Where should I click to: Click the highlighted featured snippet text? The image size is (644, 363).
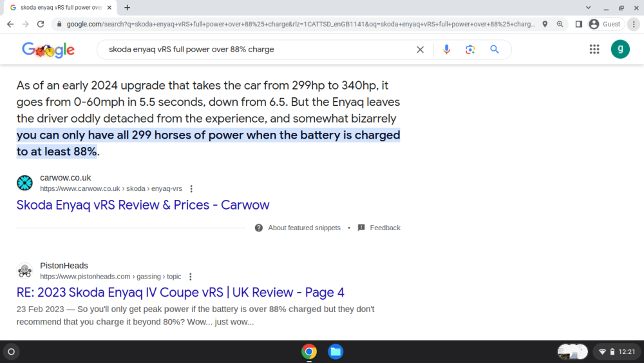tap(208, 143)
